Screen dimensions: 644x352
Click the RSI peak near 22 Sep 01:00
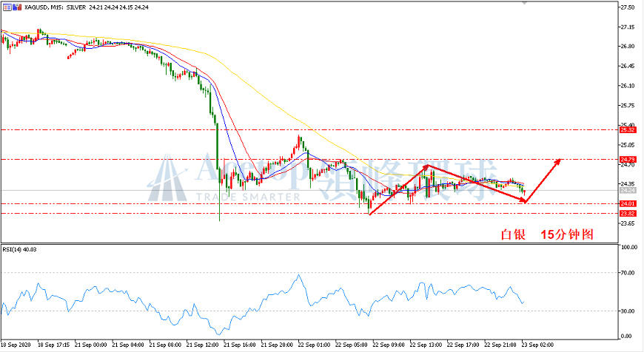(x=298, y=275)
